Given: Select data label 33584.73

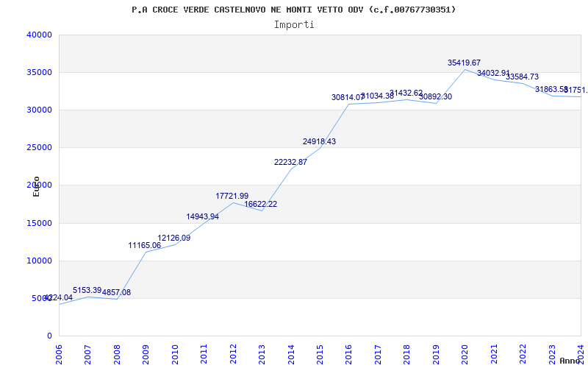Looking at the screenshot, I should point(522,77).
